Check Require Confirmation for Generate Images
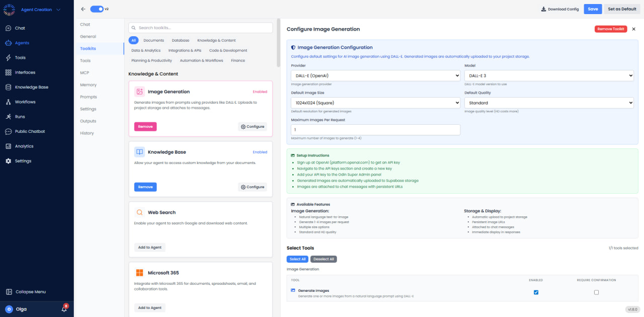 pyautogui.click(x=596, y=292)
